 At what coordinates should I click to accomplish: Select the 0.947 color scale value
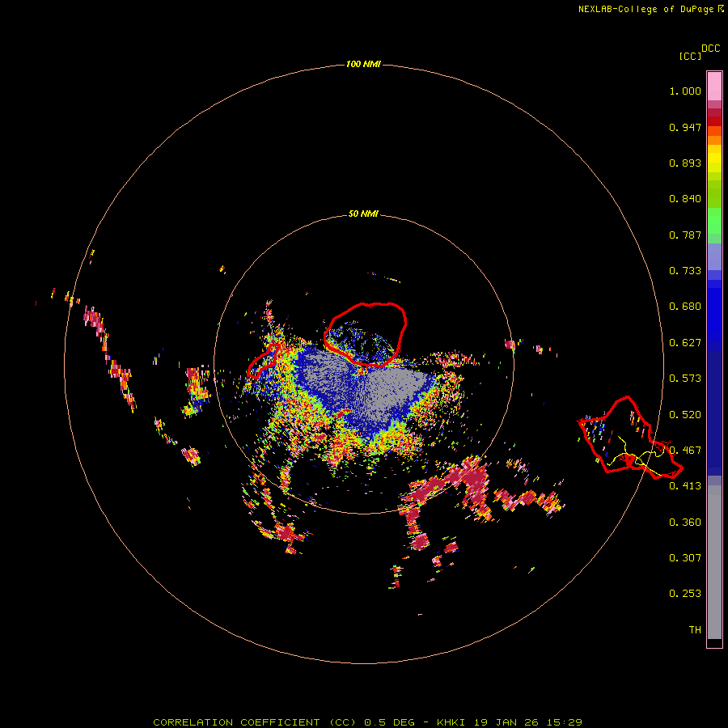coord(685,127)
